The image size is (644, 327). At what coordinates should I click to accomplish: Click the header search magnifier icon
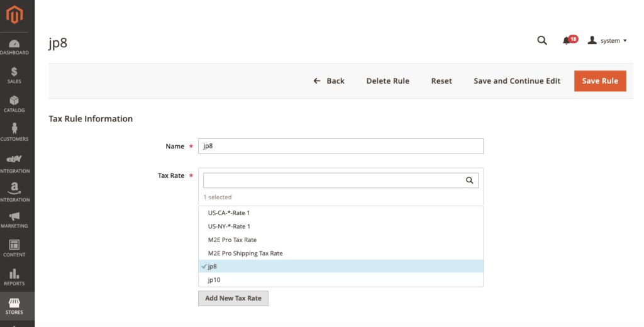click(541, 41)
